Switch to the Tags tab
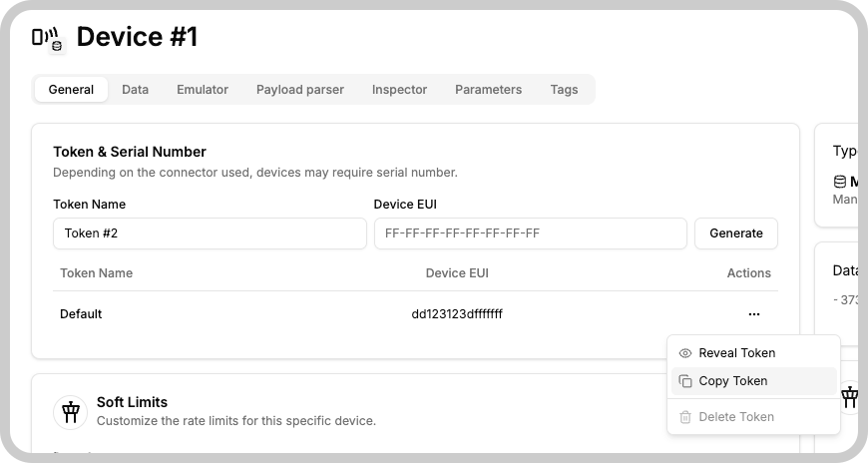Screen dimensions: 868x463 [564, 89]
